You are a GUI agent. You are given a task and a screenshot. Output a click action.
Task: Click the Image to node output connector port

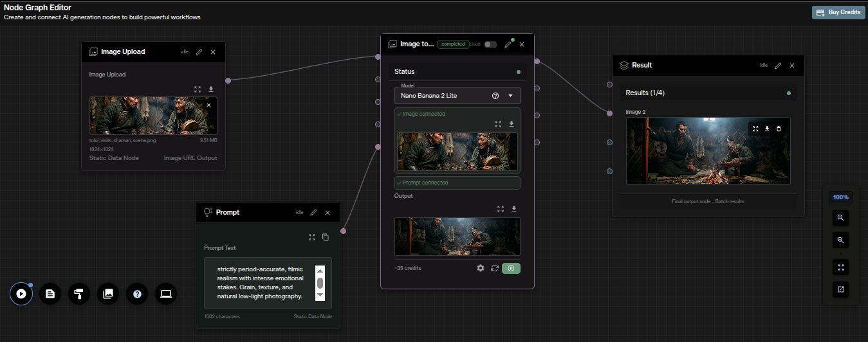click(x=537, y=62)
